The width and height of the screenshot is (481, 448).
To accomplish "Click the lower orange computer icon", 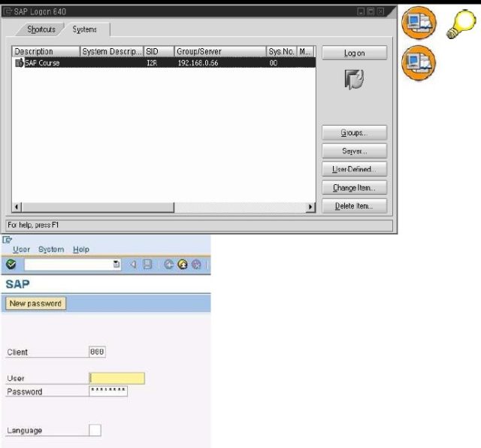I will [x=419, y=62].
